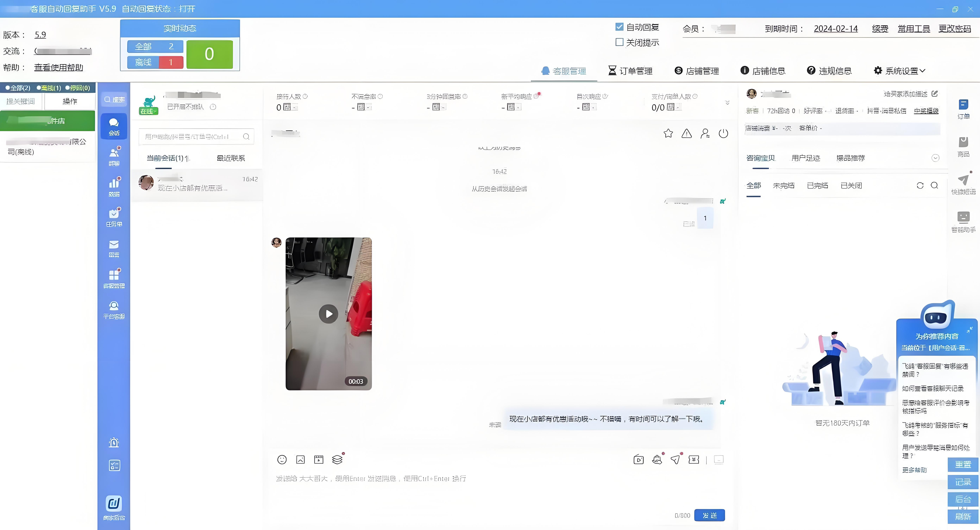Expand the circled arrow next to 赠品推荐
The width and height of the screenshot is (980, 530).
click(x=935, y=158)
